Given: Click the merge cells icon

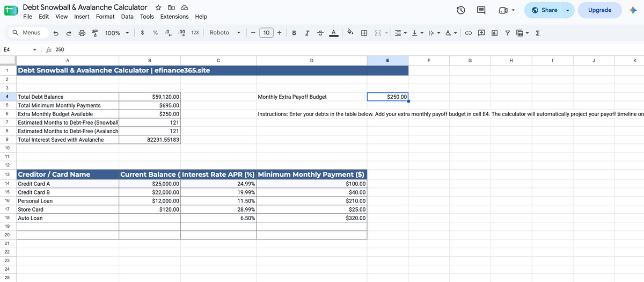Looking at the screenshot, I should [x=377, y=33].
